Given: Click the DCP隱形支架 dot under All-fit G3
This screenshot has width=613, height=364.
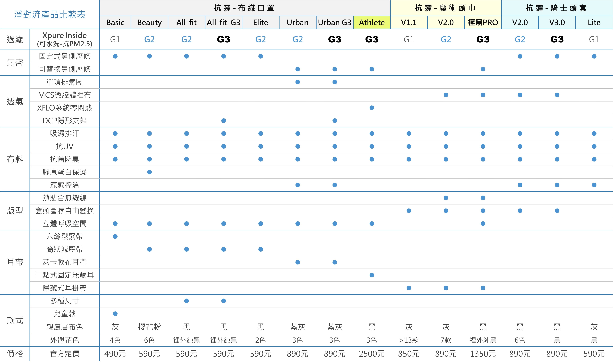Looking at the screenshot, I should tap(223, 121).
